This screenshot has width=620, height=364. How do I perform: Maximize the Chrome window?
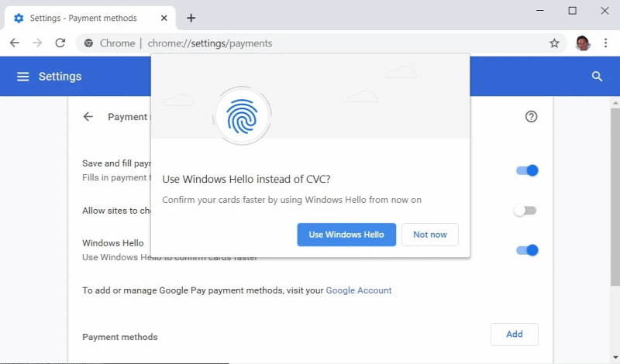coord(572,11)
